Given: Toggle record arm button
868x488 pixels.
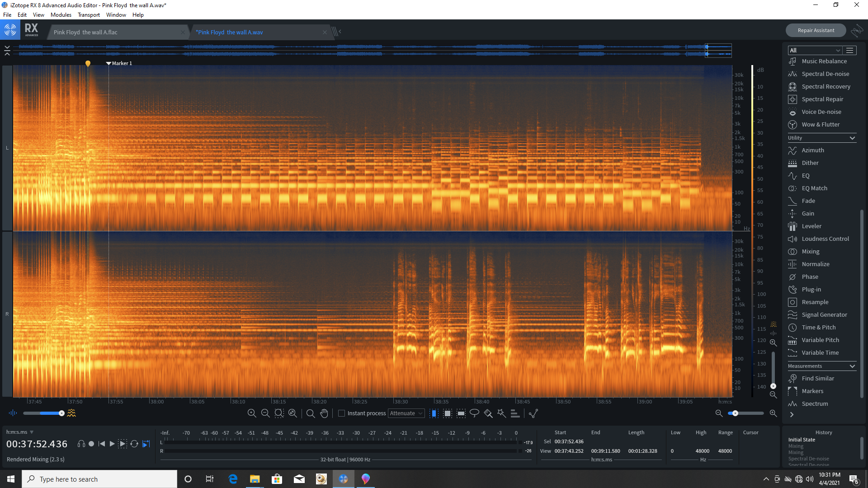Looking at the screenshot, I should (91, 444).
